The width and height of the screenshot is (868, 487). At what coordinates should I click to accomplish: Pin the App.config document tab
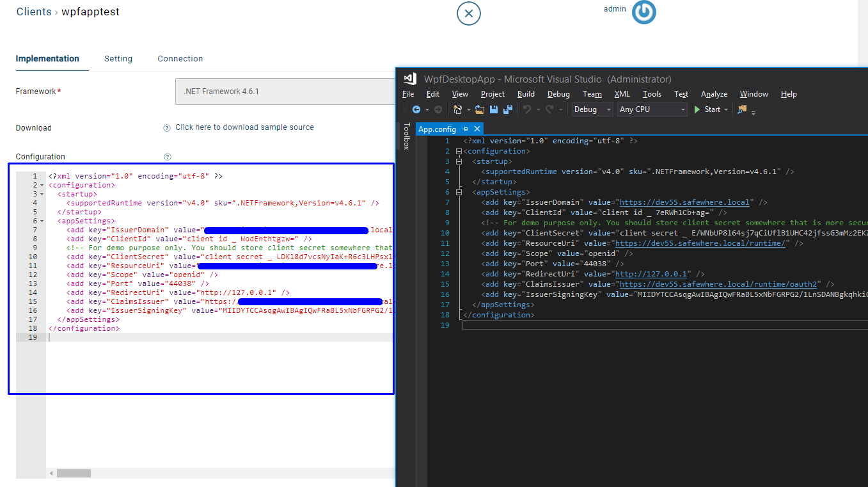pyautogui.click(x=466, y=129)
